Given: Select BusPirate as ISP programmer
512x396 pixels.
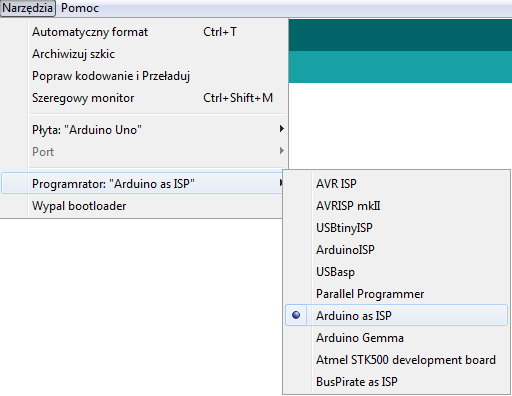Looking at the screenshot, I should (x=396, y=382).
